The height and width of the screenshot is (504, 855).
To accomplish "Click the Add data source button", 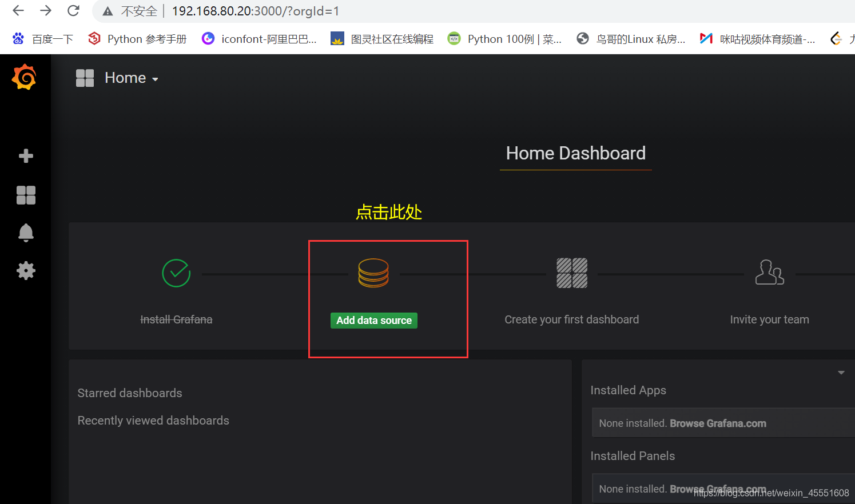I will 374,321.
